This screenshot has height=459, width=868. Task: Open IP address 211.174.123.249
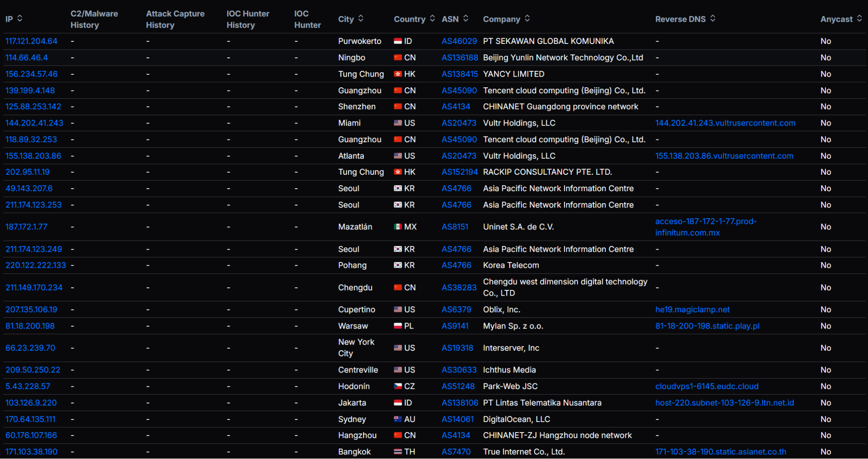click(x=33, y=249)
